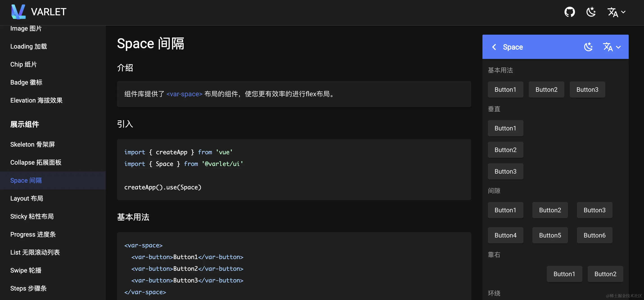Toggle theme moon icon in Space preview bar

click(x=588, y=47)
